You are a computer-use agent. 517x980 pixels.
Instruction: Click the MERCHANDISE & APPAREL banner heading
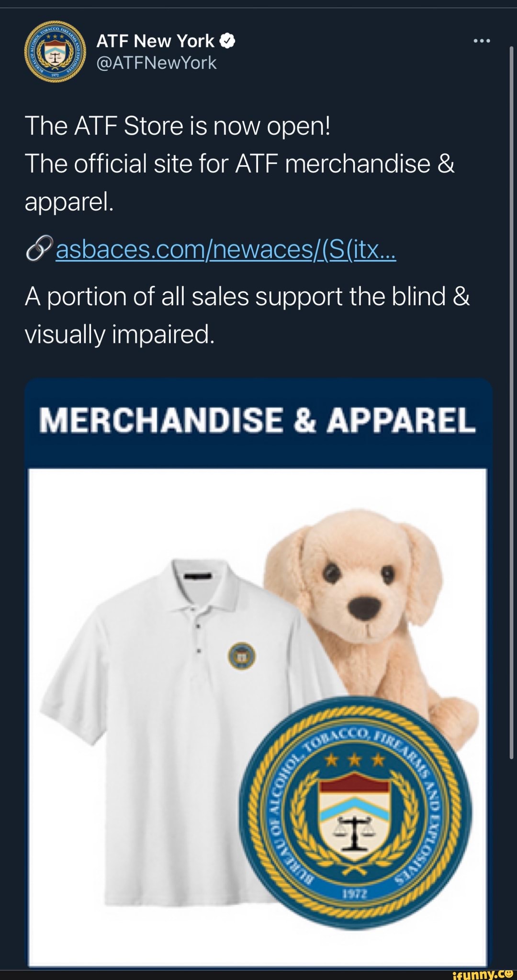click(258, 420)
